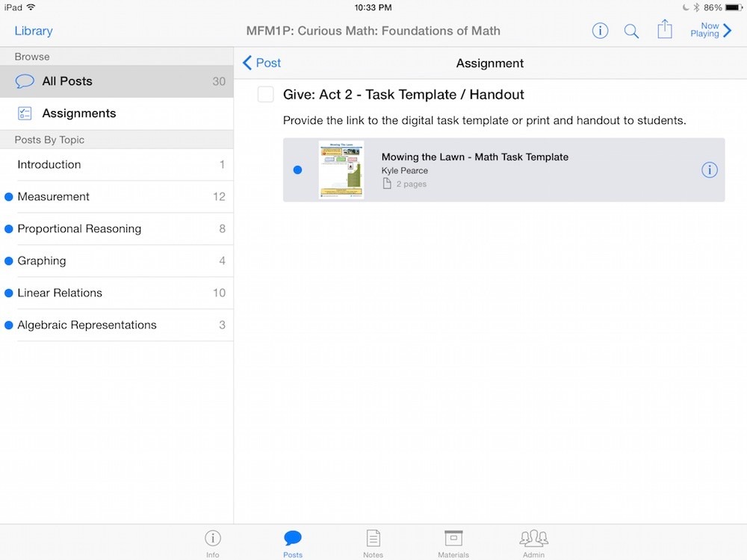This screenshot has width=747, height=560.
Task: Open the Notes tab
Action: click(x=373, y=543)
